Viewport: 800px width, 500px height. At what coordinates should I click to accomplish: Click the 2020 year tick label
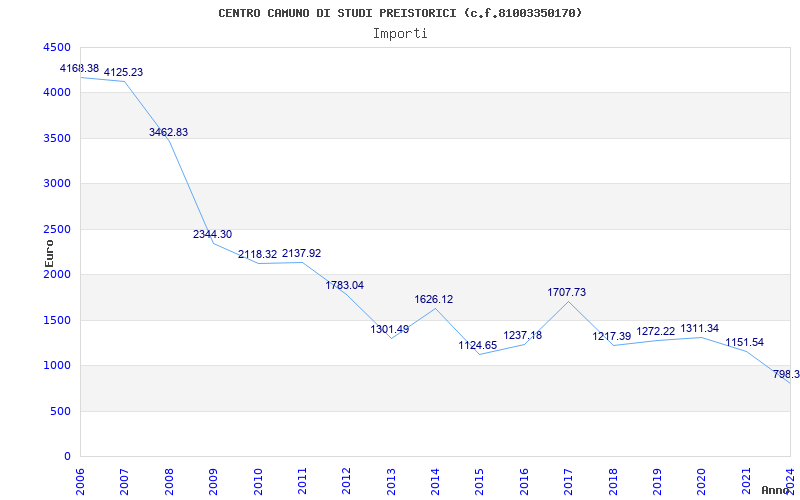coord(701,478)
